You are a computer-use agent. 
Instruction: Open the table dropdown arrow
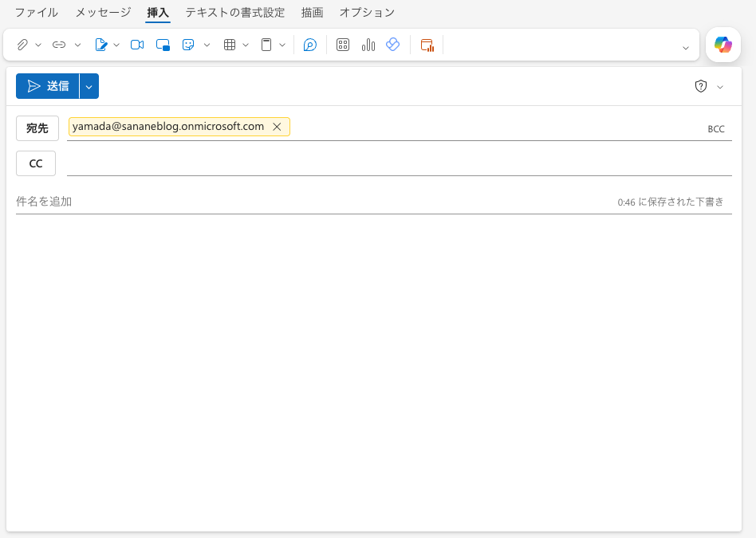[246, 45]
